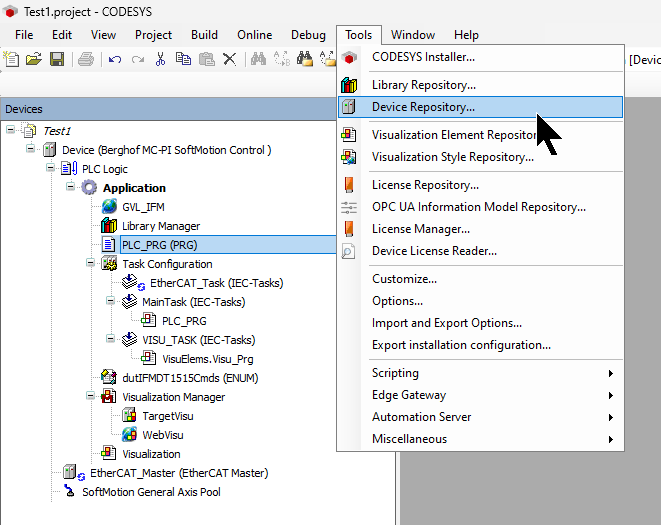
Task: Select VisuElems.Visu_Prg tree item
Action: 208,359
